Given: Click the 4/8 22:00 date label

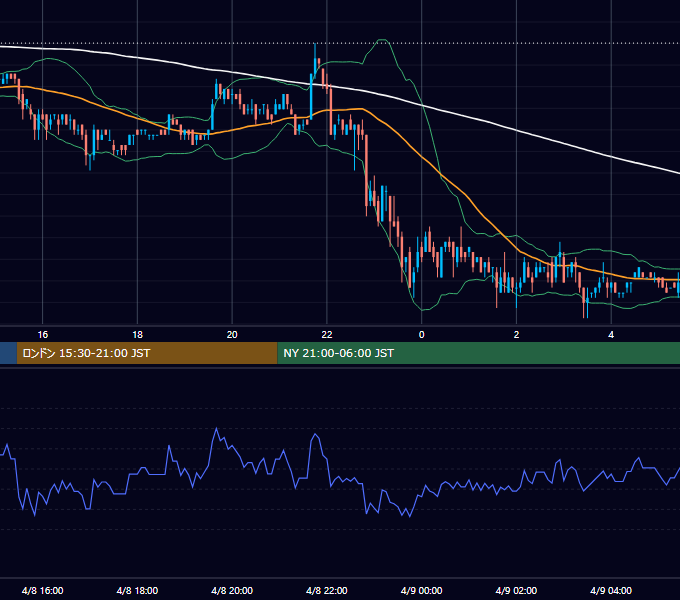Looking at the screenshot, I should 327,590.
